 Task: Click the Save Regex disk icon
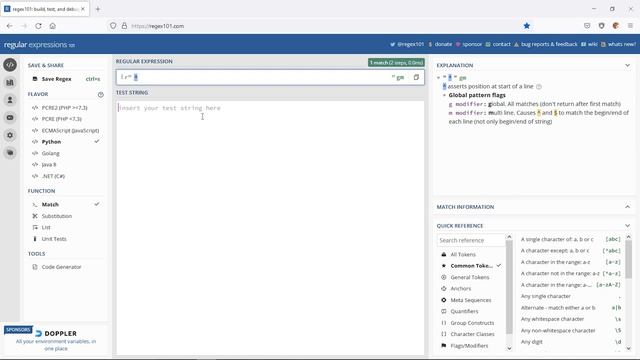35,79
